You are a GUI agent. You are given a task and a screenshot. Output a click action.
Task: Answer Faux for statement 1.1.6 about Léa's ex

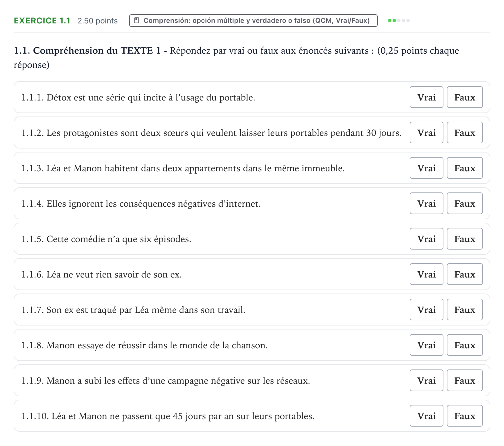coord(465,274)
